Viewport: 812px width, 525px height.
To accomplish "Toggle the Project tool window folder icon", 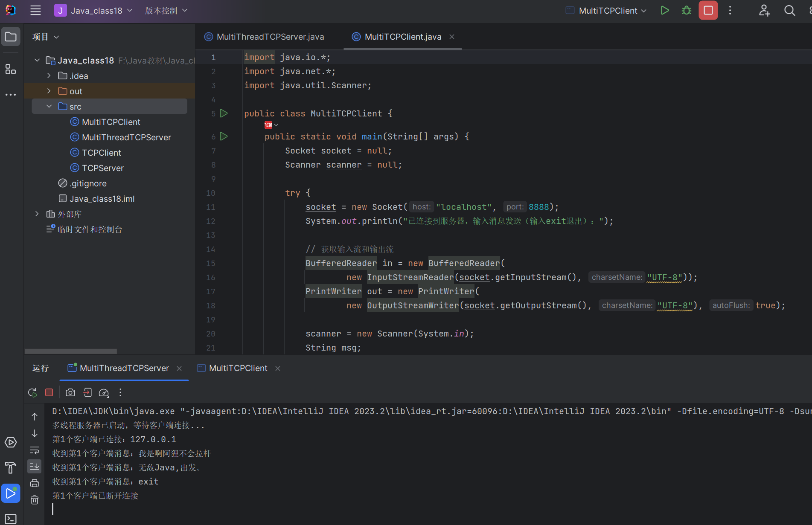I will pyautogui.click(x=11, y=37).
